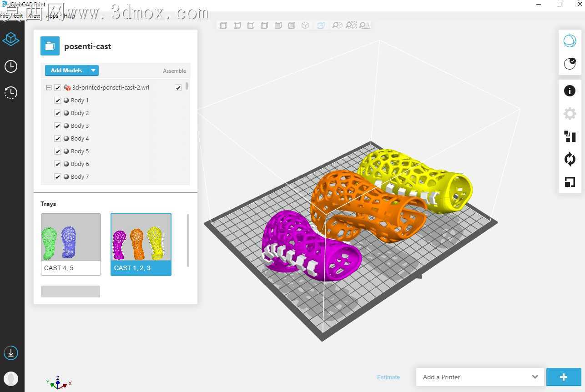
Task: Open the Scale tool
Action: pos(570,182)
